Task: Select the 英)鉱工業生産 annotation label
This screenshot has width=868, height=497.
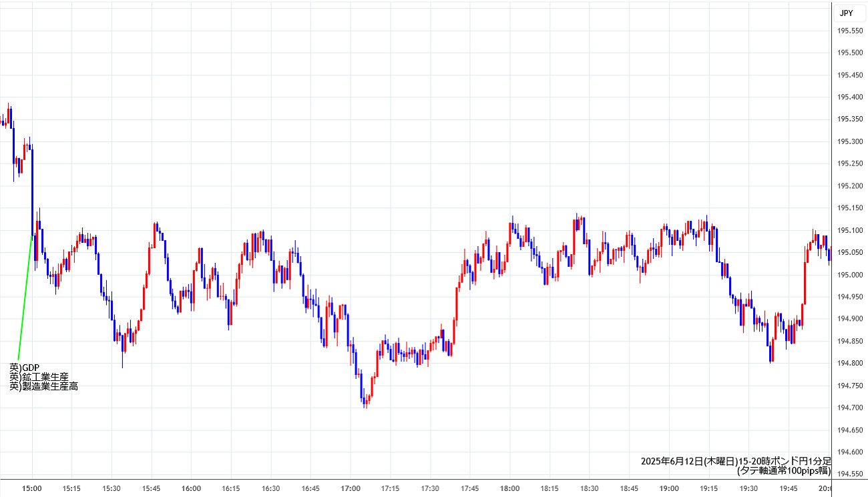Action: click(x=39, y=377)
